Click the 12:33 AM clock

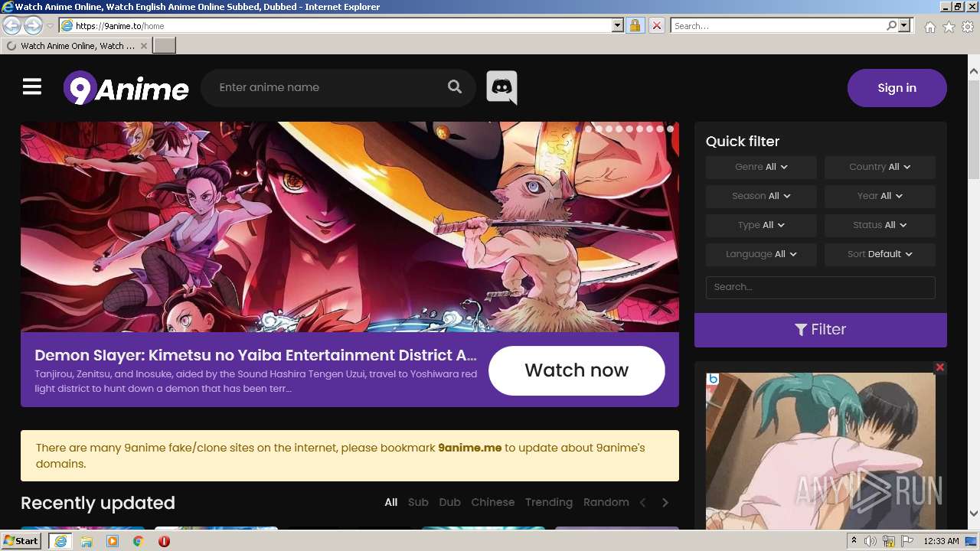coord(941,541)
